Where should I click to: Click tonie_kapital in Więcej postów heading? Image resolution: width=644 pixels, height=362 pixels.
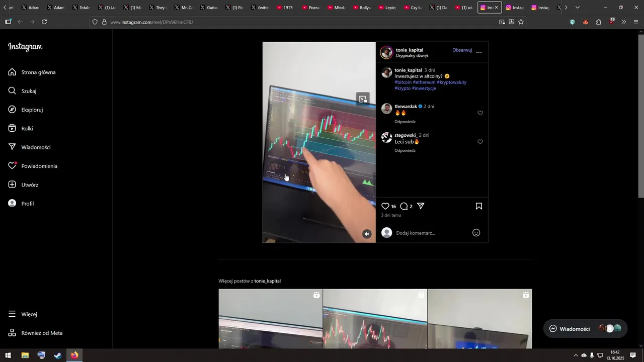coord(268,281)
